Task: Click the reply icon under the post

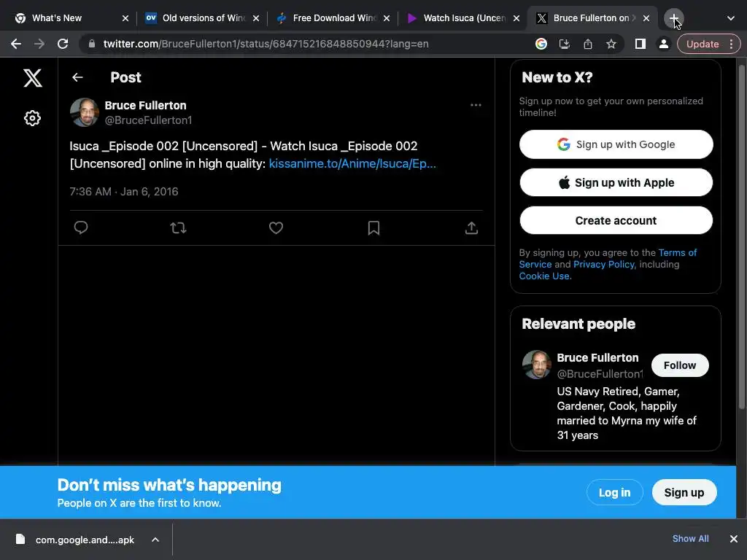Action: [x=81, y=227]
